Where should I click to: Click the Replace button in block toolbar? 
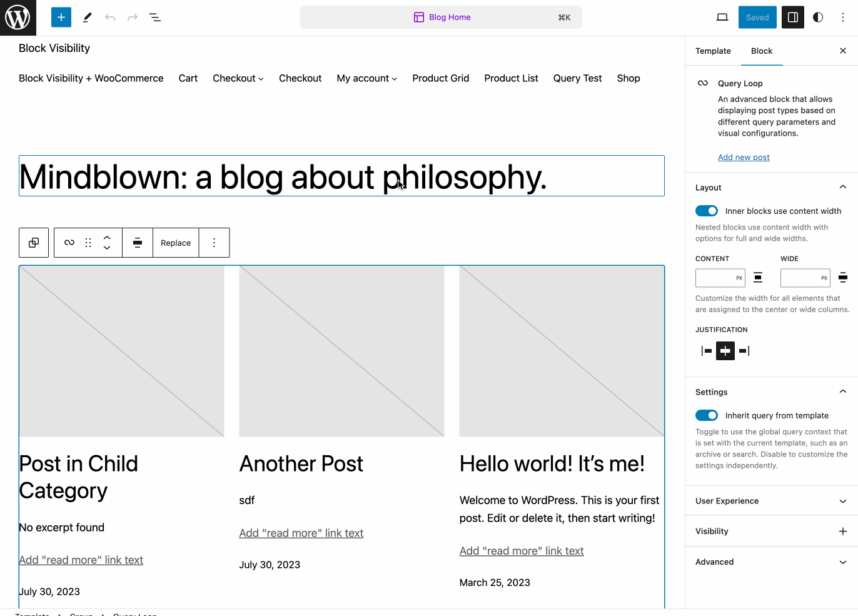pyautogui.click(x=176, y=243)
